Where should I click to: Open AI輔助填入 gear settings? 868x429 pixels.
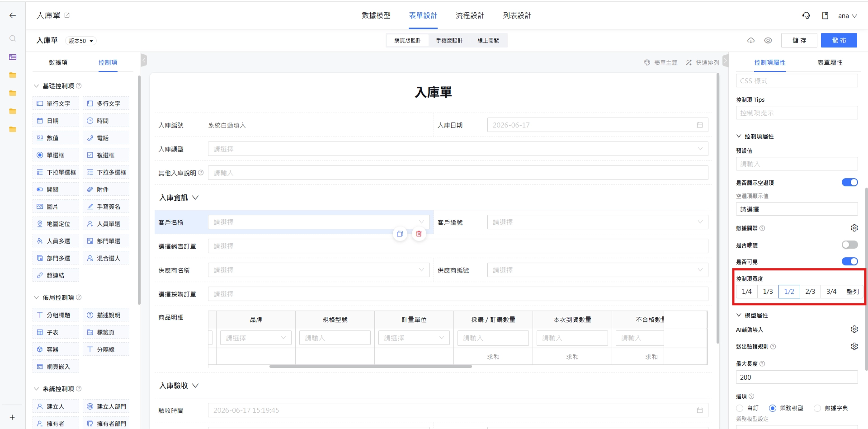pyautogui.click(x=854, y=329)
